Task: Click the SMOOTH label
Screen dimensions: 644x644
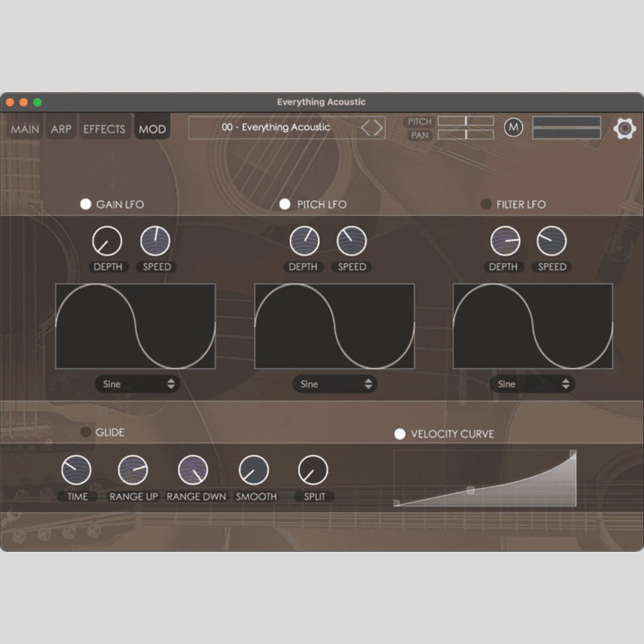Action: coord(257,496)
